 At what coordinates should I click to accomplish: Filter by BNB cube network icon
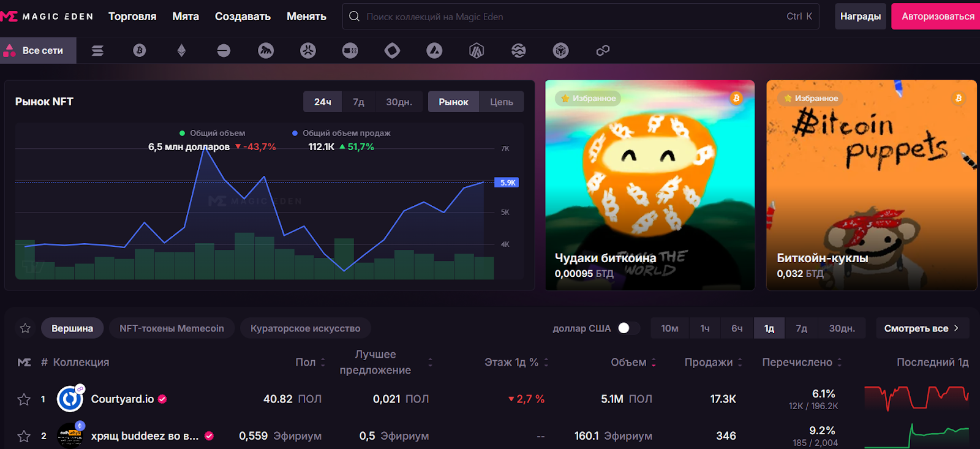561,51
